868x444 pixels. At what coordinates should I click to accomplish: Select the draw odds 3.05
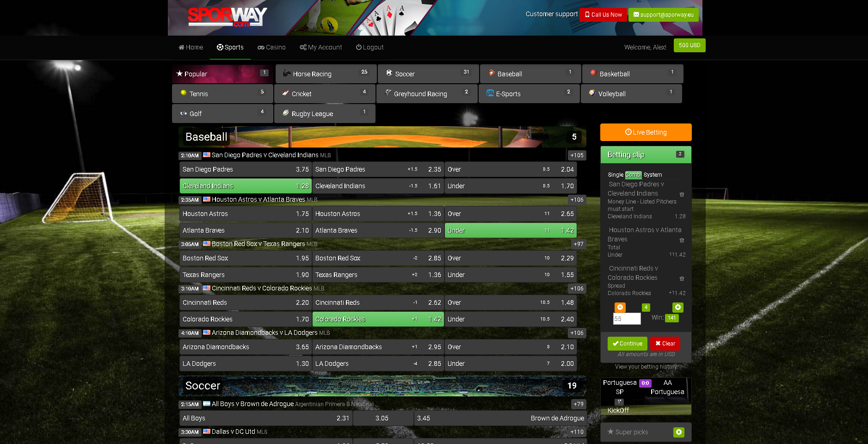[x=383, y=418]
